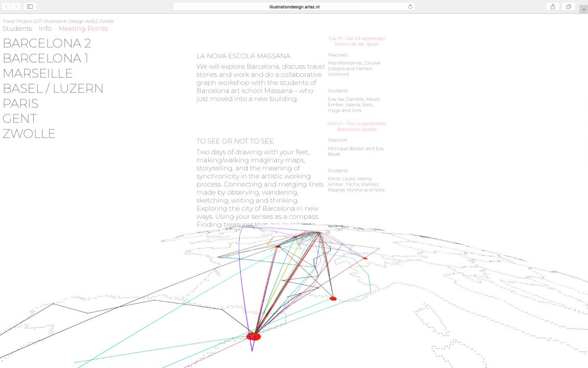Select BARCELONA 1 from the city list
This screenshot has width=588, height=368.
pyautogui.click(x=46, y=58)
